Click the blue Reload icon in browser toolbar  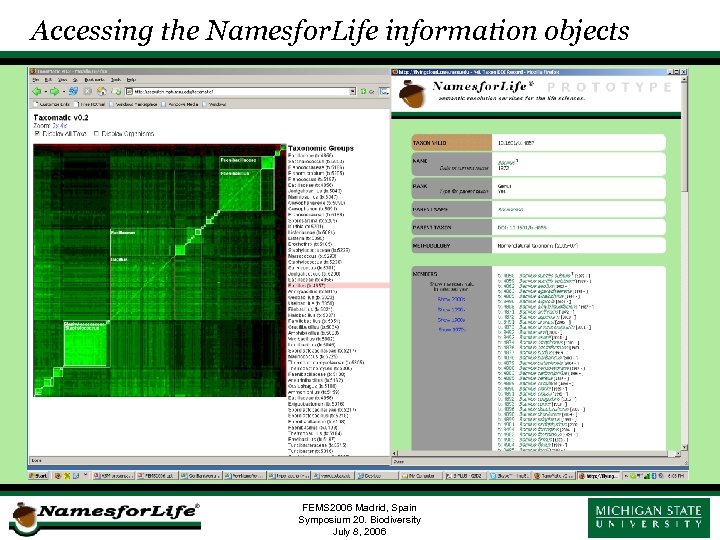[73, 91]
